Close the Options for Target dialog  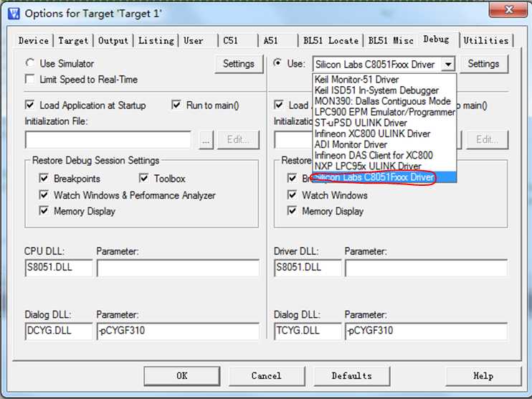point(509,9)
